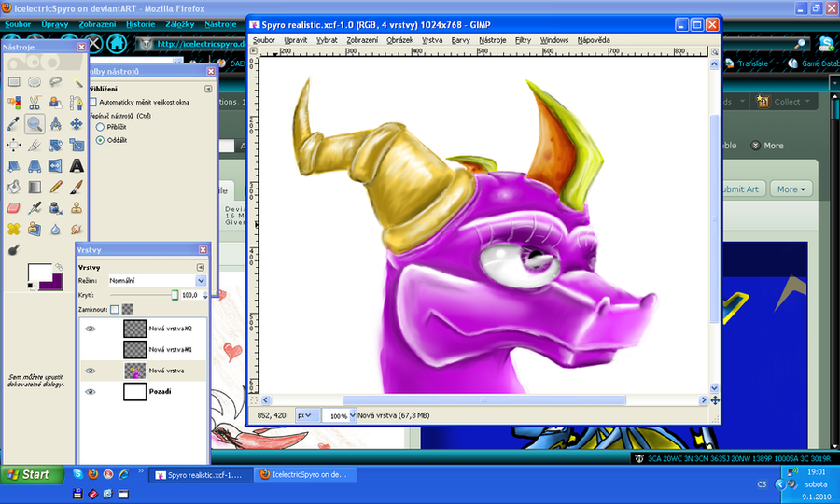Switch to 'IcelectricSpyro on de...' taskbar button

coord(305,474)
